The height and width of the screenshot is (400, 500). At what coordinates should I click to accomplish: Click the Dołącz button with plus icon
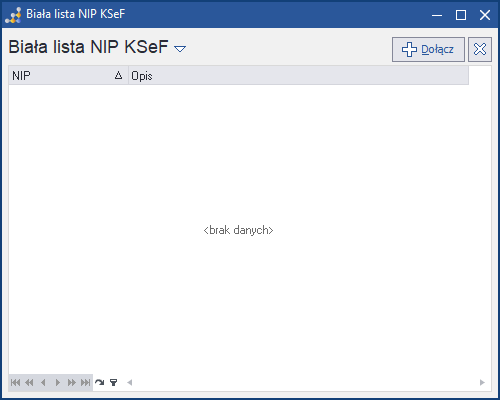(428, 49)
